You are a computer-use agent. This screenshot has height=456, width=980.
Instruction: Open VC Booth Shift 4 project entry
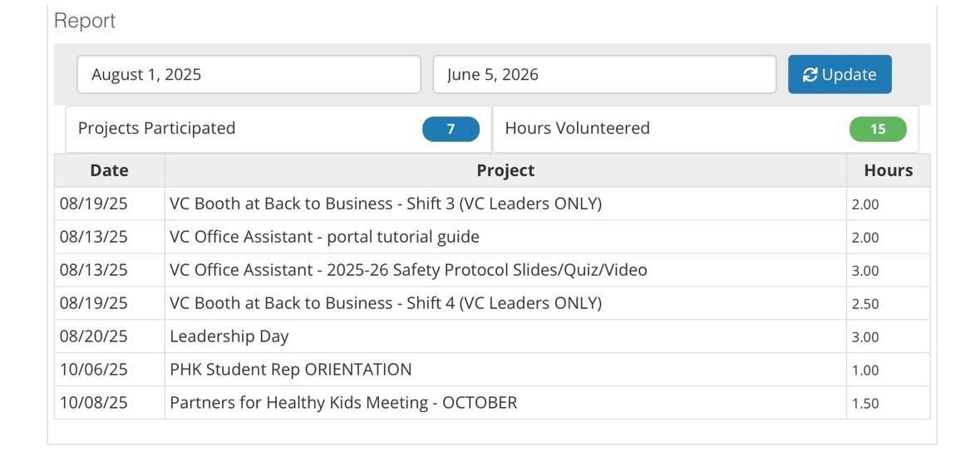click(386, 303)
